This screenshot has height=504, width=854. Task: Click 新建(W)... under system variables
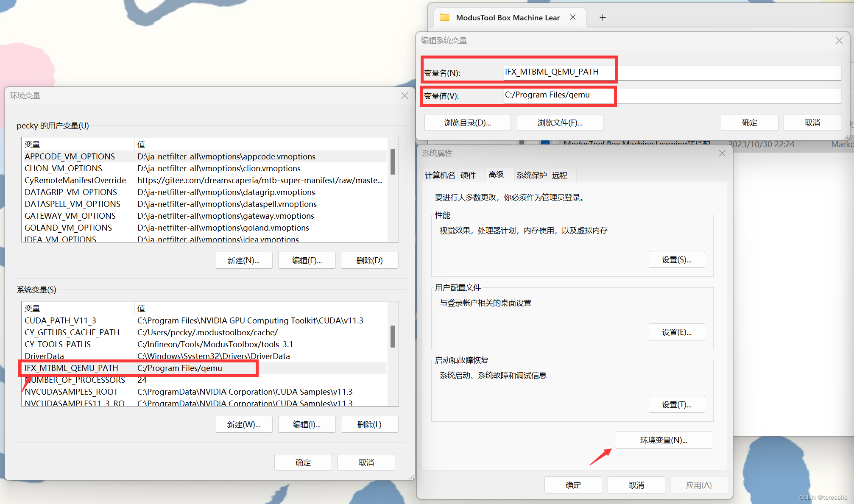[243, 424]
